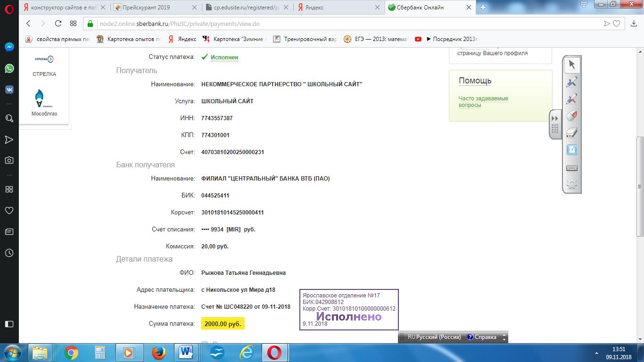This screenshot has height=362, width=644.
Task: Open bookmarks heart in the sidebar
Action: 9,210
